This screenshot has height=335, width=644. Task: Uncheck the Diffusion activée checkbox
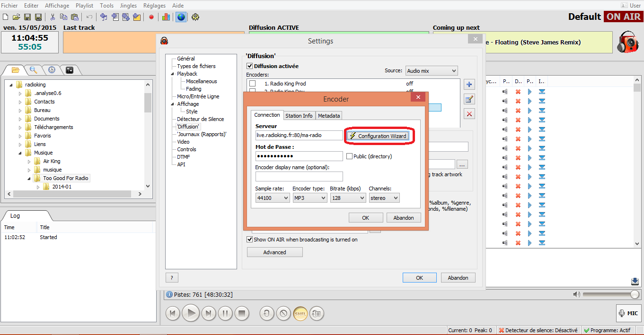[x=250, y=66]
